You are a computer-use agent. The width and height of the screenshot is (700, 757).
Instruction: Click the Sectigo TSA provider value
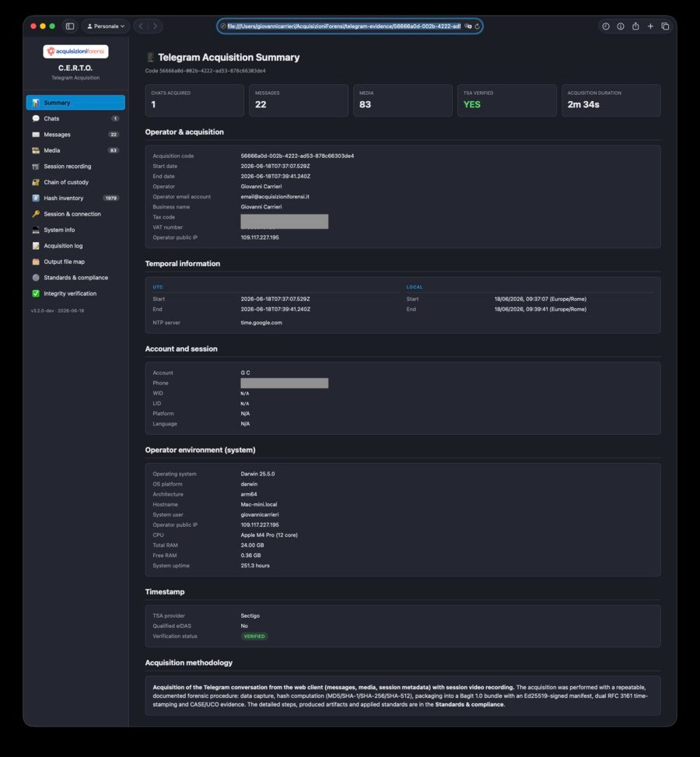coord(250,615)
